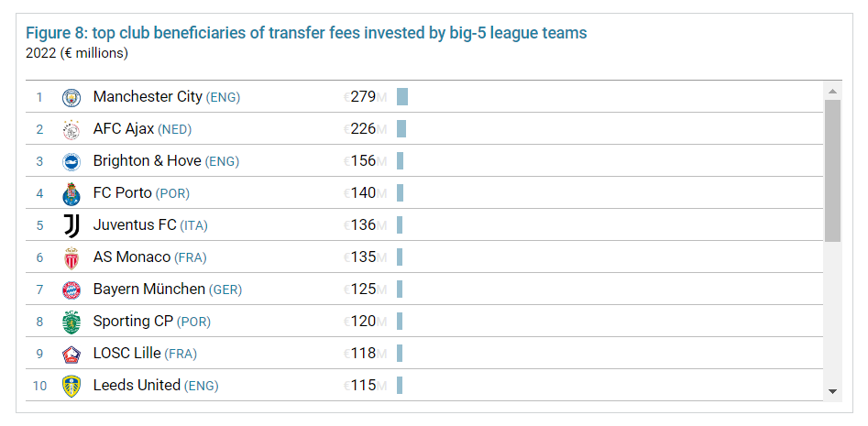Image resolution: width=868 pixels, height=426 pixels.
Task: Click the scrollbar up arrow
Action: 832,91
